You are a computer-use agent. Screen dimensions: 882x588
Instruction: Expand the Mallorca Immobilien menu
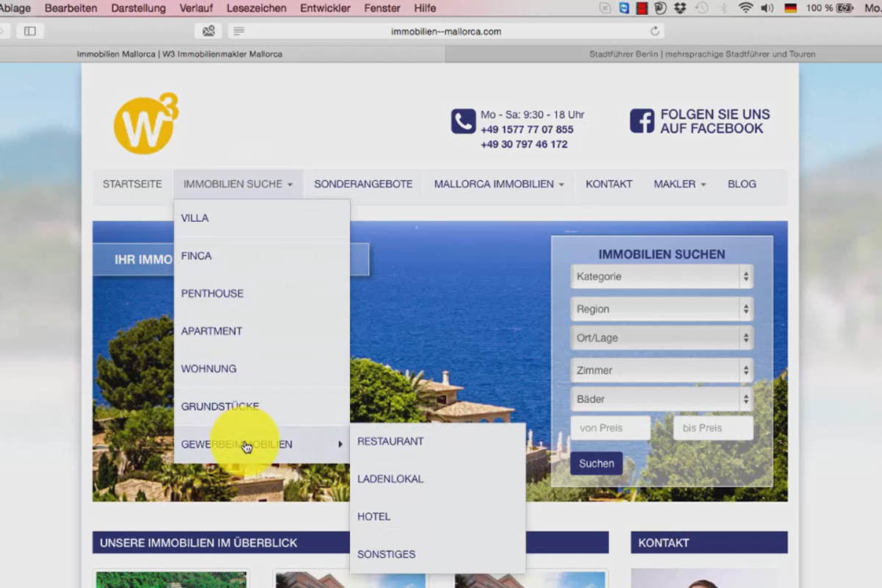499,184
